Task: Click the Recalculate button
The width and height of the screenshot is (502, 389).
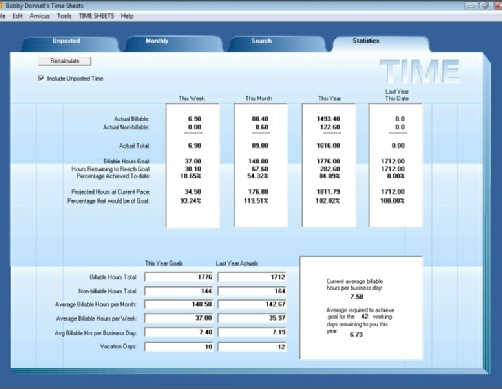Action: pyautogui.click(x=65, y=61)
